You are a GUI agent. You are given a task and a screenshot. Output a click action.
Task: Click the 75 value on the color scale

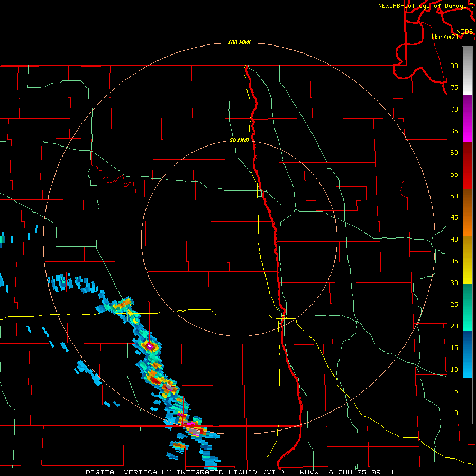point(454,87)
